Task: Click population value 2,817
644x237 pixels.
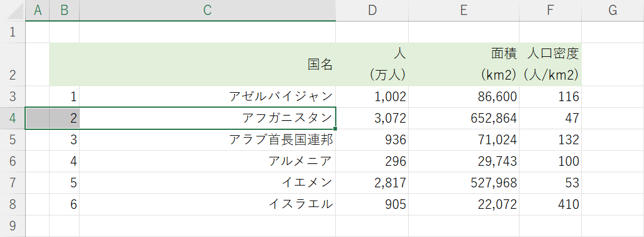Action: (372, 183)
